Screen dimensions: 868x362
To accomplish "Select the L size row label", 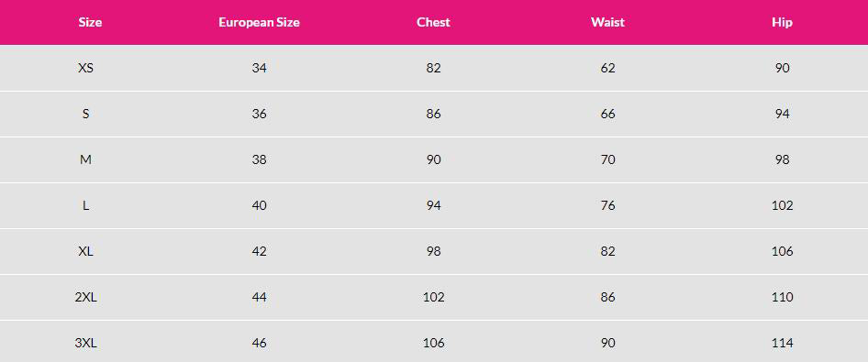I will pos(86,205).
